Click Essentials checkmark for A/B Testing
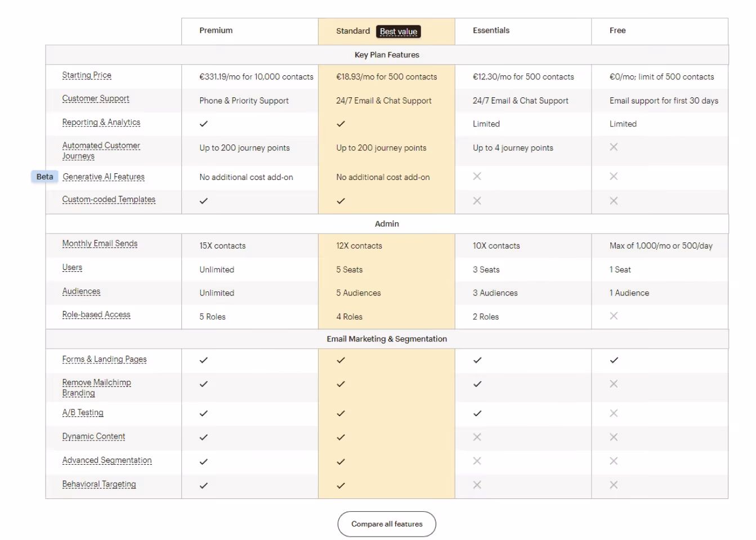 point(477,413)
